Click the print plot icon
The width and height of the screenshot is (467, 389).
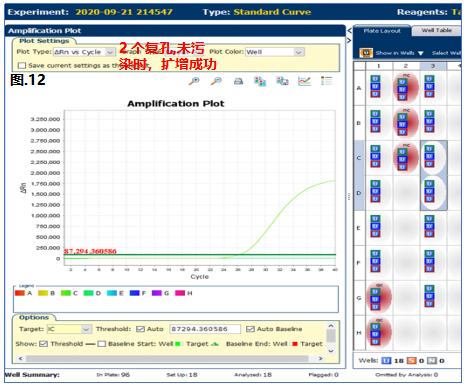[238, 81]
